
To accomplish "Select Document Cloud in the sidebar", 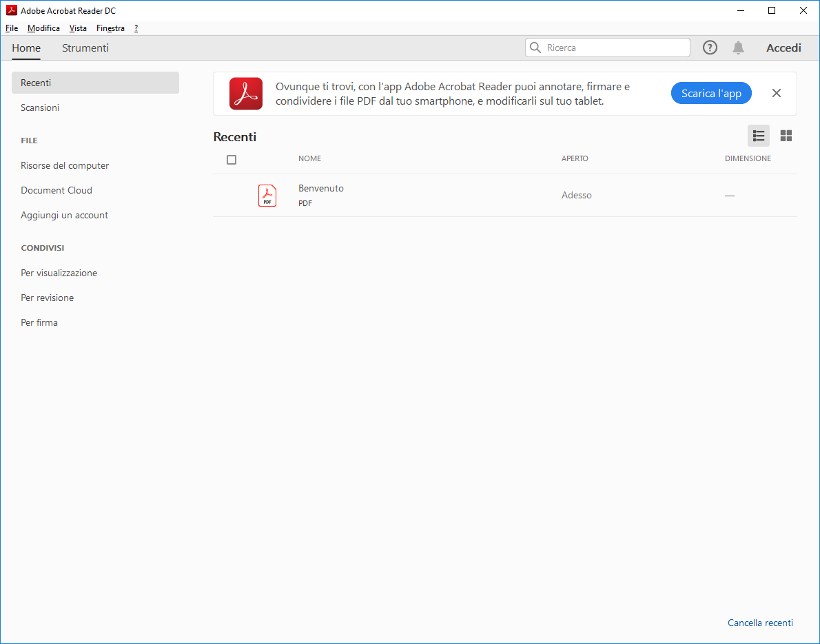I will point(57,190).
